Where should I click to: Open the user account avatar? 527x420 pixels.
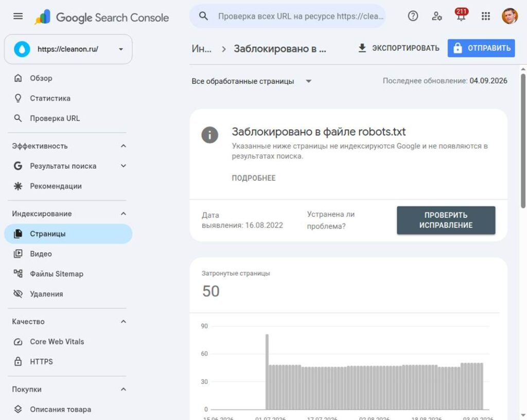coord(510,16)
